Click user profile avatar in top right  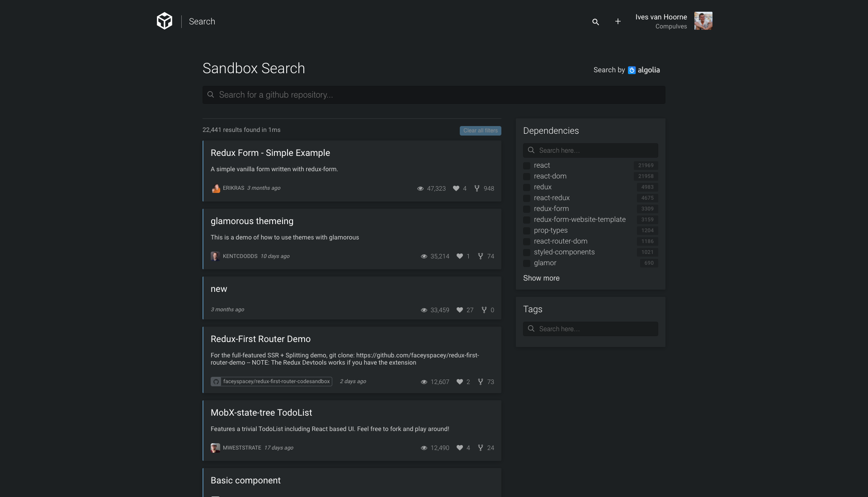click(703, 21)
